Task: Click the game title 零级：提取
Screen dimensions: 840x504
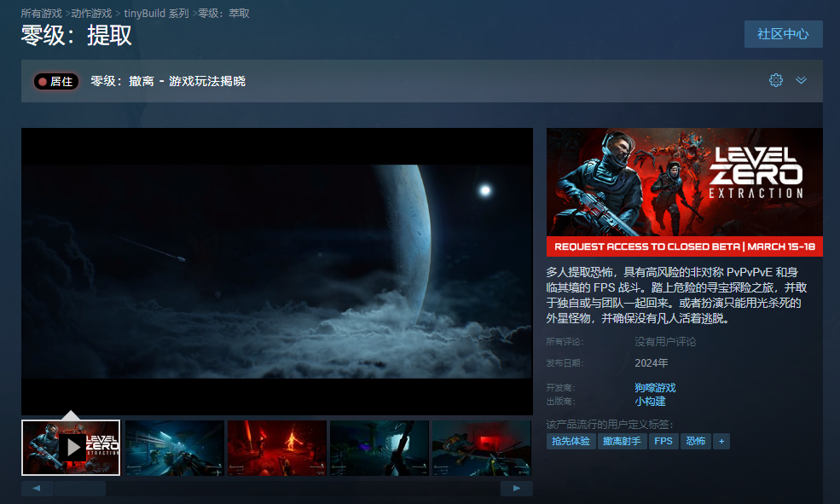Action: tap(77, 36)
